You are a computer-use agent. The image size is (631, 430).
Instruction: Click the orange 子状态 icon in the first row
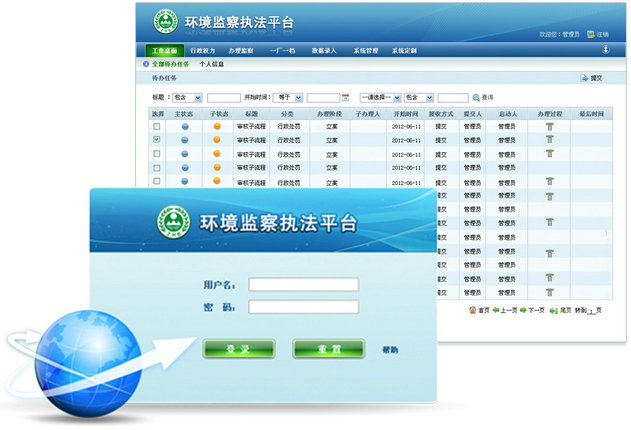[x=217, y=127]
